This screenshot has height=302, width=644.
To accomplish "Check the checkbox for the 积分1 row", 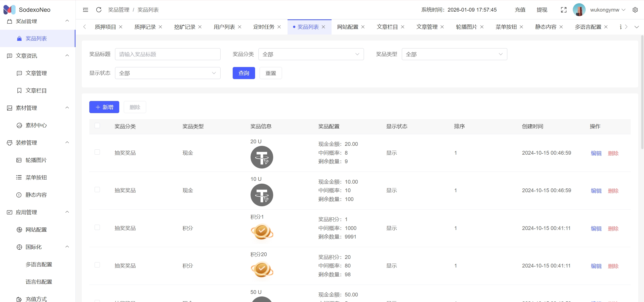I will point(97,227).
